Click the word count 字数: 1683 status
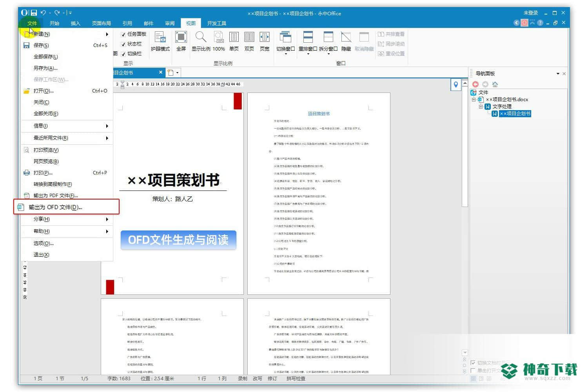Image resolution: width=588 pixels, height=392 pixels. pyautogui.click(x=119, y=379)
